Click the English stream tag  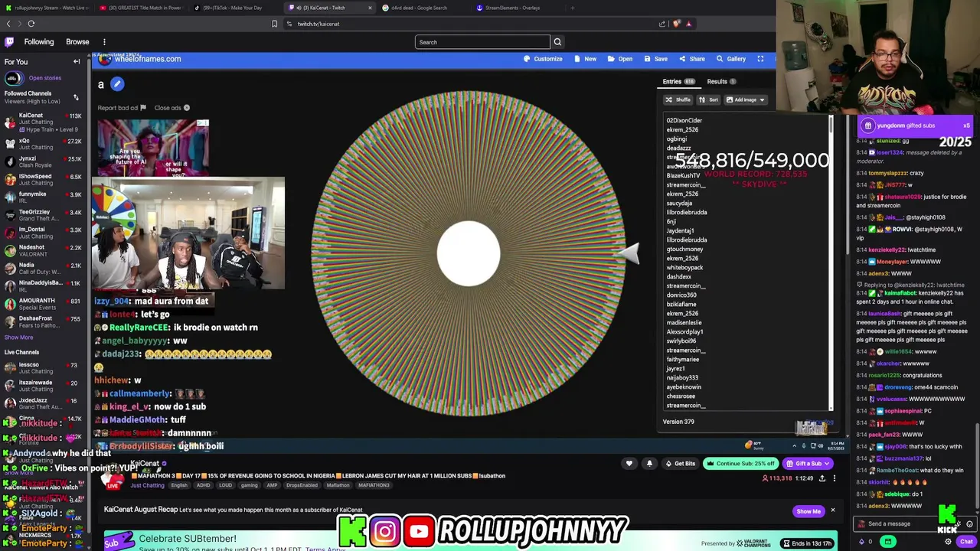coord(179,485)
